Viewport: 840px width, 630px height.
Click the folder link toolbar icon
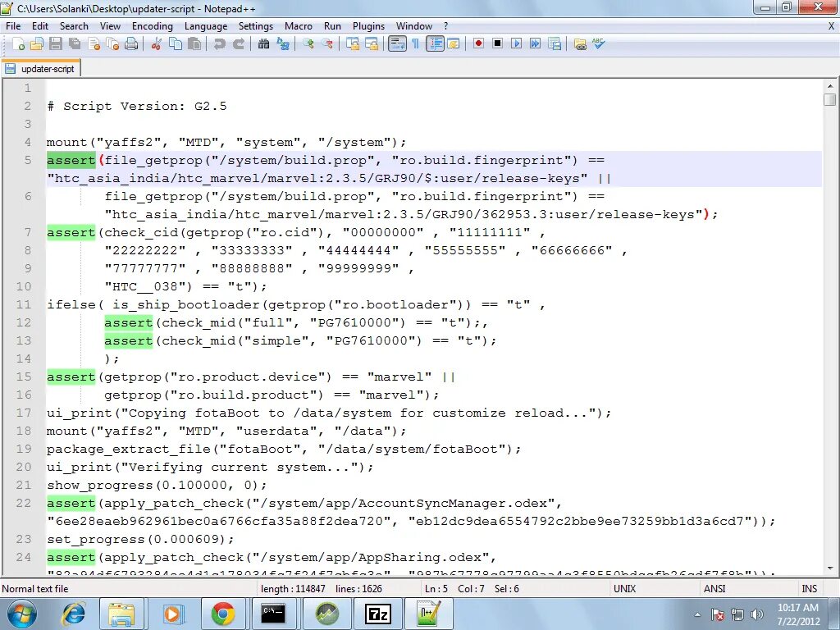click(x=580, y=44)
